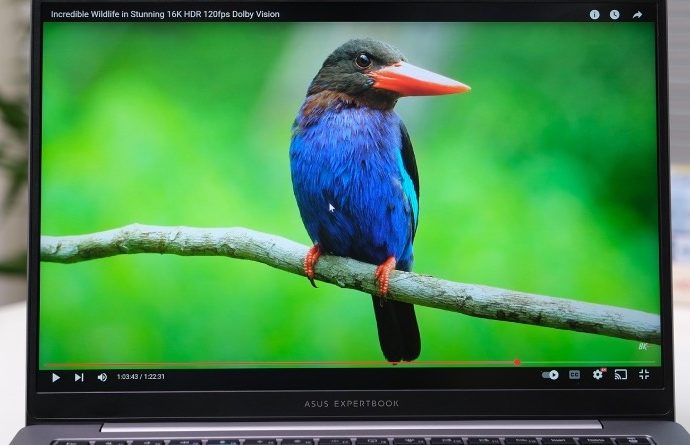The width and height of the screenshot is (690, 445).
Task: Exit full screen mode
Action: point(643,374)
